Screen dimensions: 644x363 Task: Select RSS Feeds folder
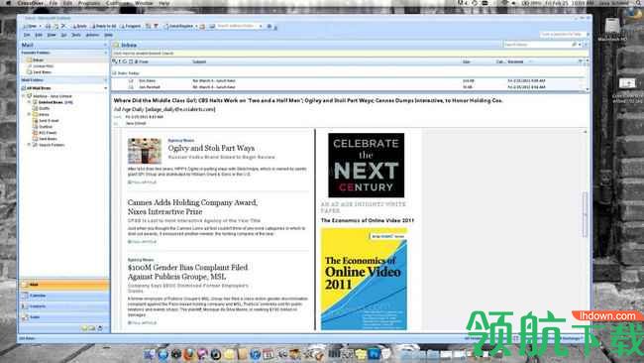(x=45, y=133)
